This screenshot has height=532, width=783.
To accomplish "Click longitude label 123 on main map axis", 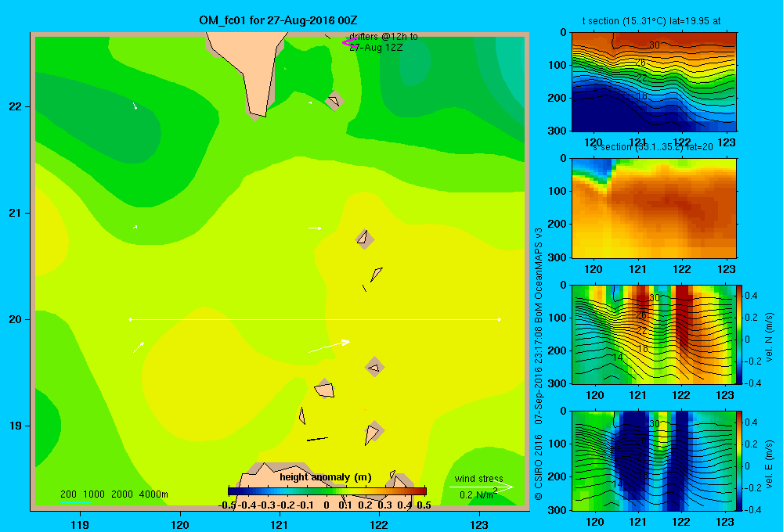I will coord(479,524).
